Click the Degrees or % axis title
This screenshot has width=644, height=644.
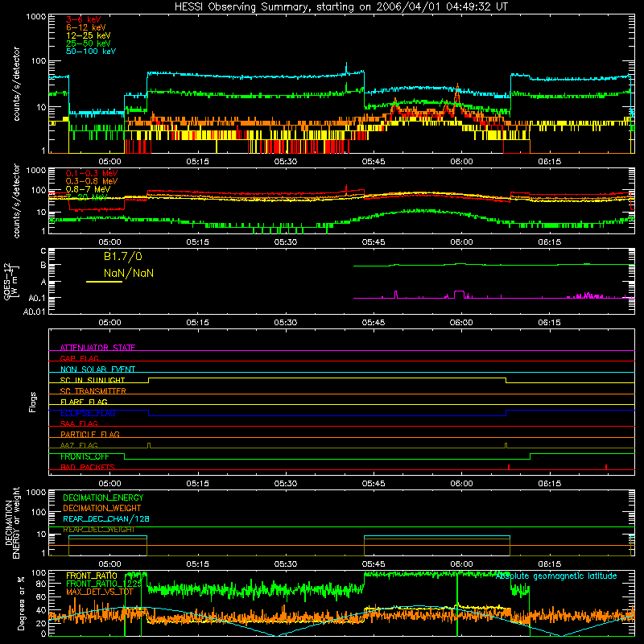pos(21,603)
